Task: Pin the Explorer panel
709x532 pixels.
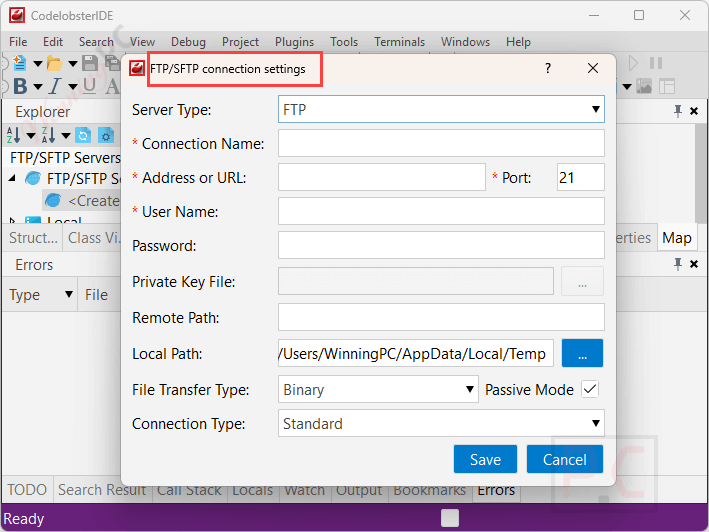Action: tap(677, 111)
